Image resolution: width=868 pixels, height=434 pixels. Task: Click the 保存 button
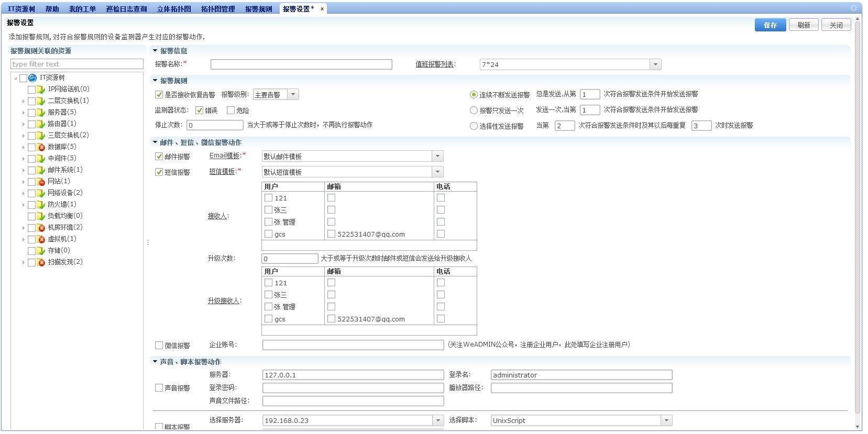pos(770,25)
